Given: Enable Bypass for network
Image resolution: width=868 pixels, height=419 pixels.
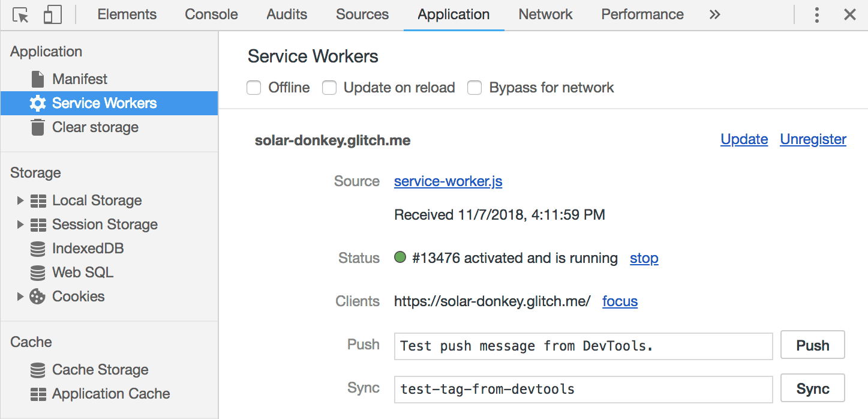Looking at the screenshot, I should tap(474, 87).
